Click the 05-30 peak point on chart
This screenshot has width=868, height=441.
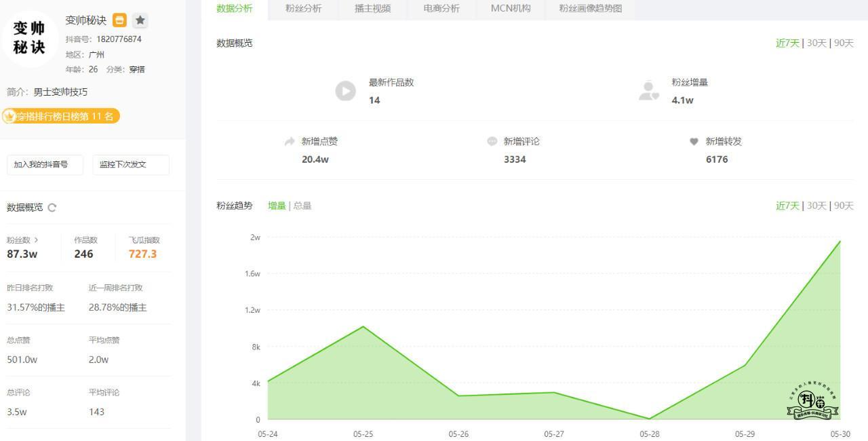tap(840, 241)
